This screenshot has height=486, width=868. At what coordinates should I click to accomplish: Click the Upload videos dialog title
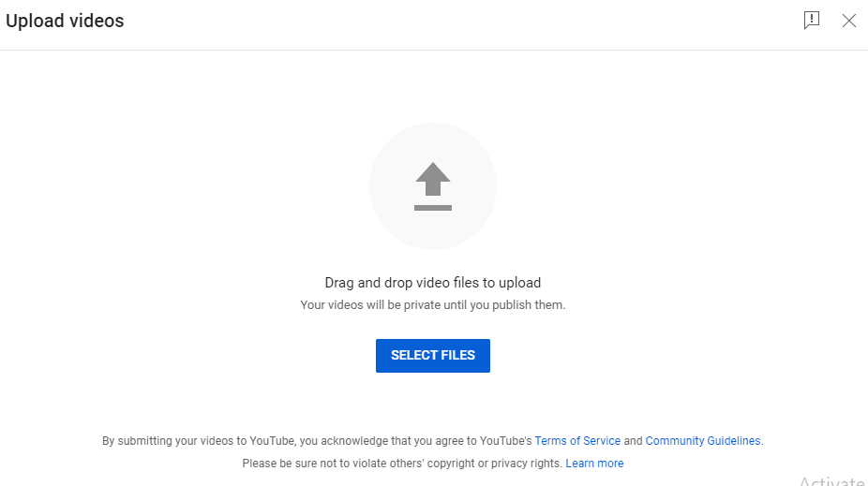pyautogui.click(x=65, y=21)
